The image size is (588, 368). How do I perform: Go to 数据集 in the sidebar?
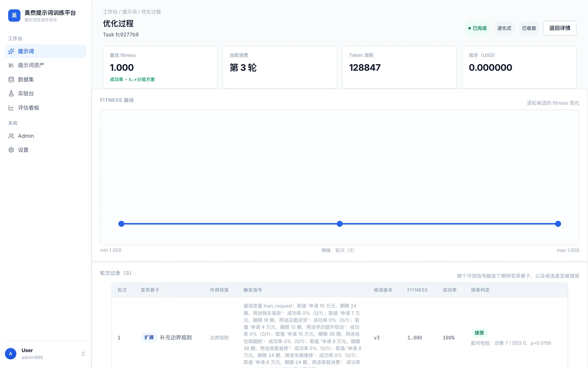click(x=46, y=79)
